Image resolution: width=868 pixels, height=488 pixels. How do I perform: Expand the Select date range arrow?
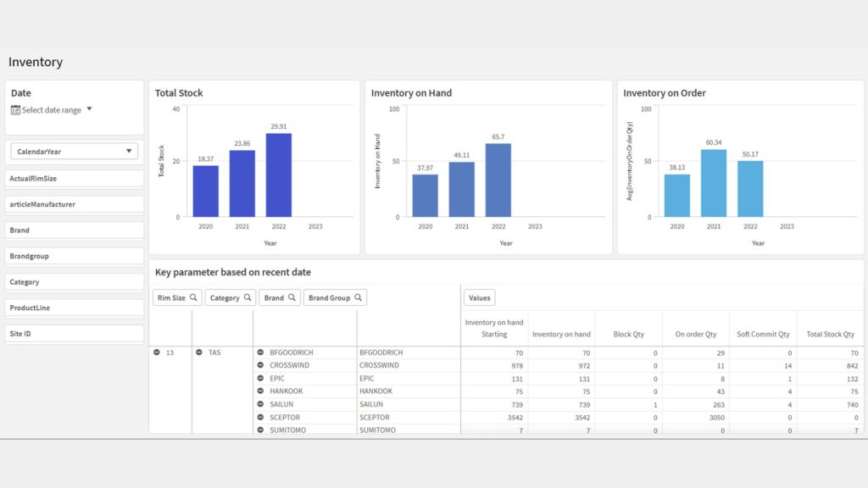pyautogui.click(x=89, y=109)
